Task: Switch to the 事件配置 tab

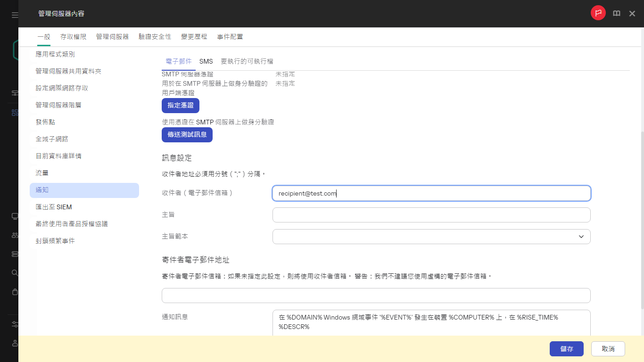Action: 230,36
